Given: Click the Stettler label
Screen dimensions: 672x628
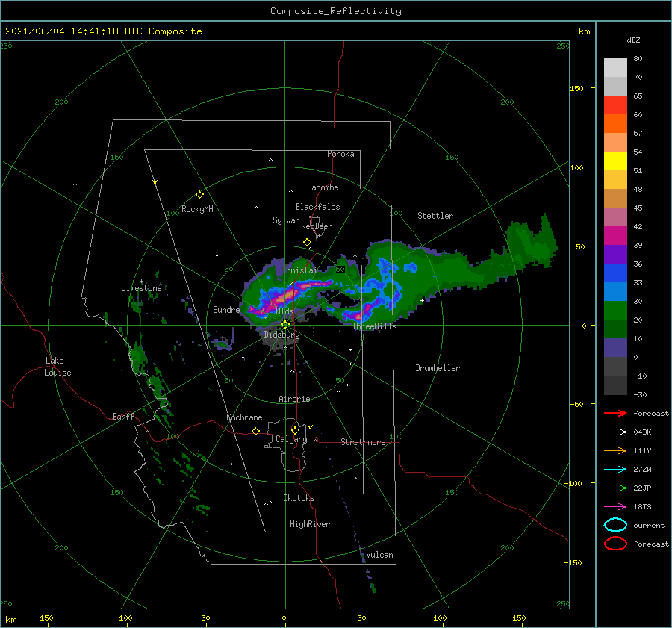Looking at the screenshot, I should (x=435, y=216).
